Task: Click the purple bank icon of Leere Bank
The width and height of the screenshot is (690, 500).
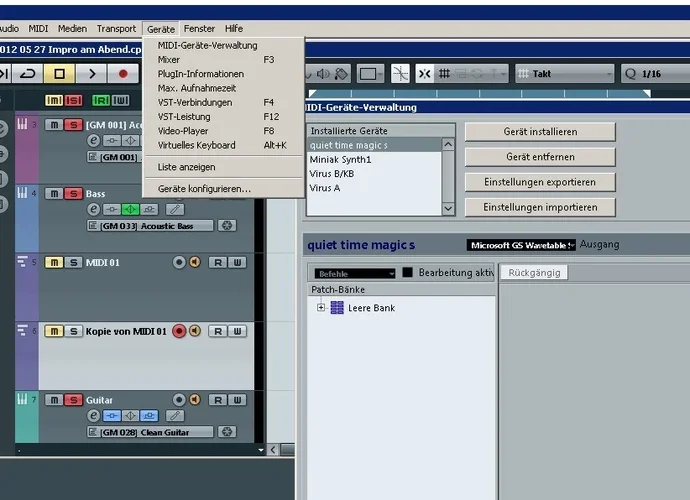Action: point(337,308)
